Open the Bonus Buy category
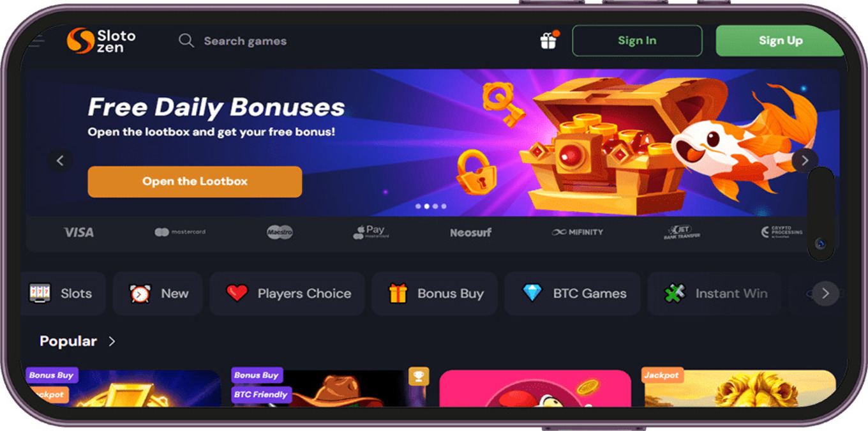Viewport: 868px width, 431px height. 435,294
